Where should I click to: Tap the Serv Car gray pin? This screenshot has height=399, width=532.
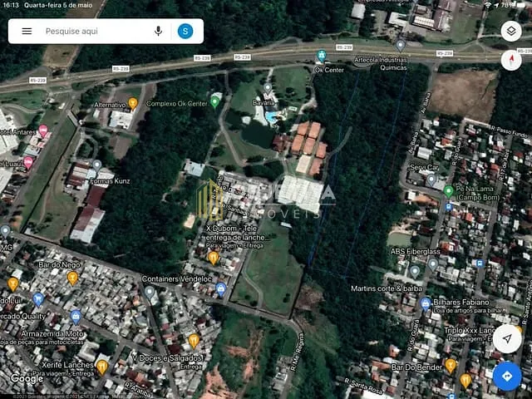431,180
